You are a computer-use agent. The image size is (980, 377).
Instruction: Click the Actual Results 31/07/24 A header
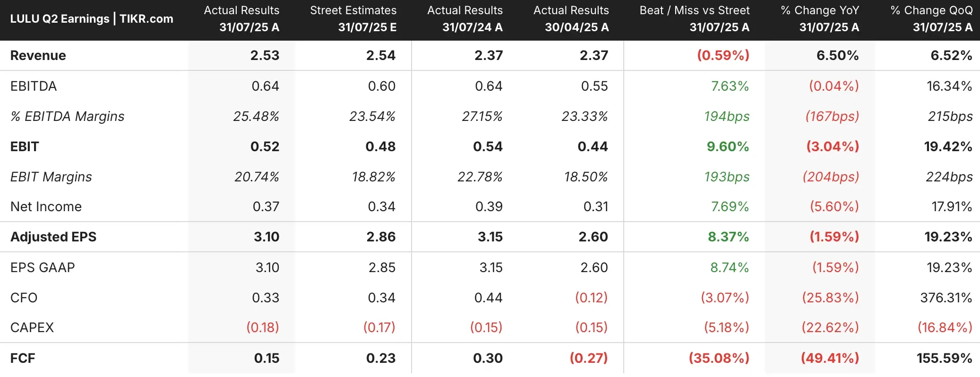[x=464, y=19]
